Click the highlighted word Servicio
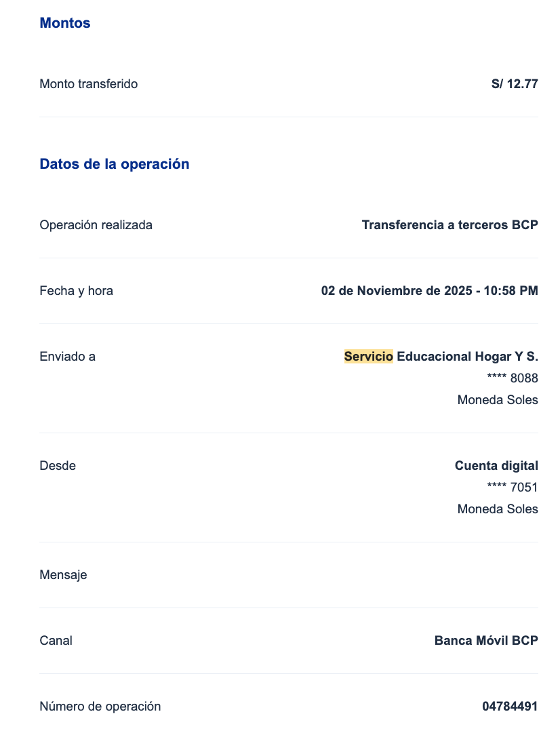This screenshot has height=735, width=560. pyautogui.click(x=369, y=357)
